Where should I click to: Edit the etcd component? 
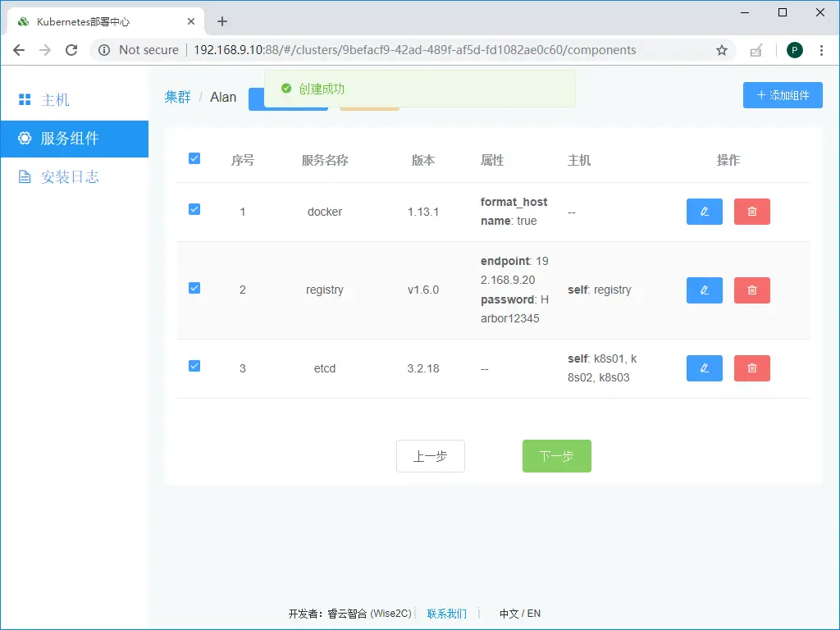point(705,368)
